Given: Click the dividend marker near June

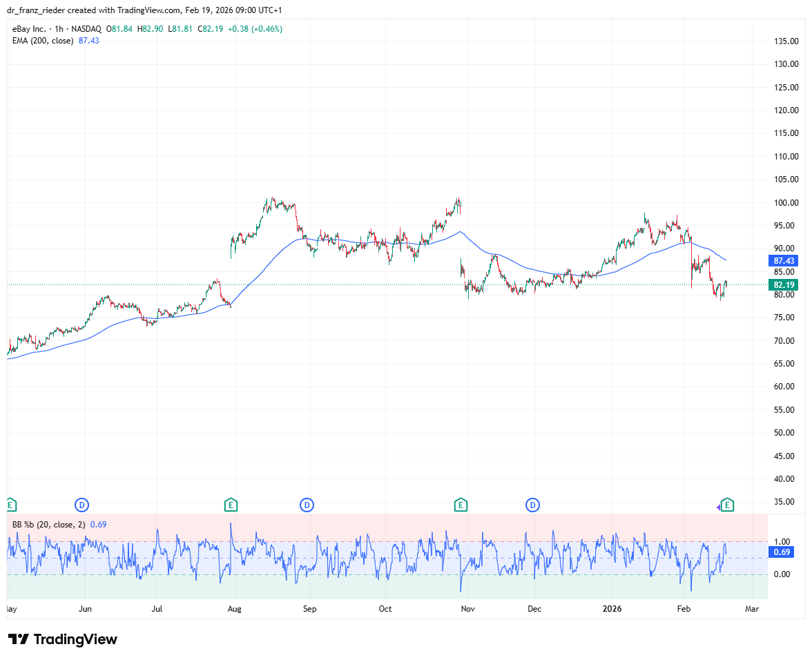Looking at the screenshot, I should click(82, 505).
